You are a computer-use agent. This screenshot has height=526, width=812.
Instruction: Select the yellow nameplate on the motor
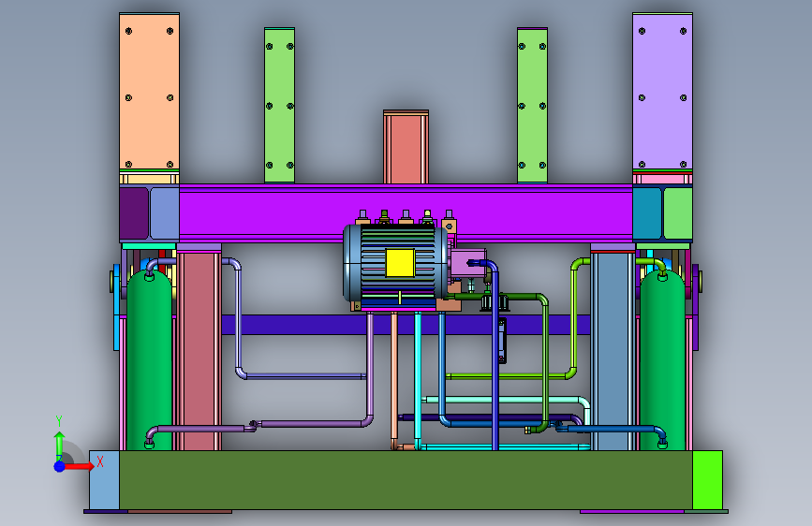400,262
